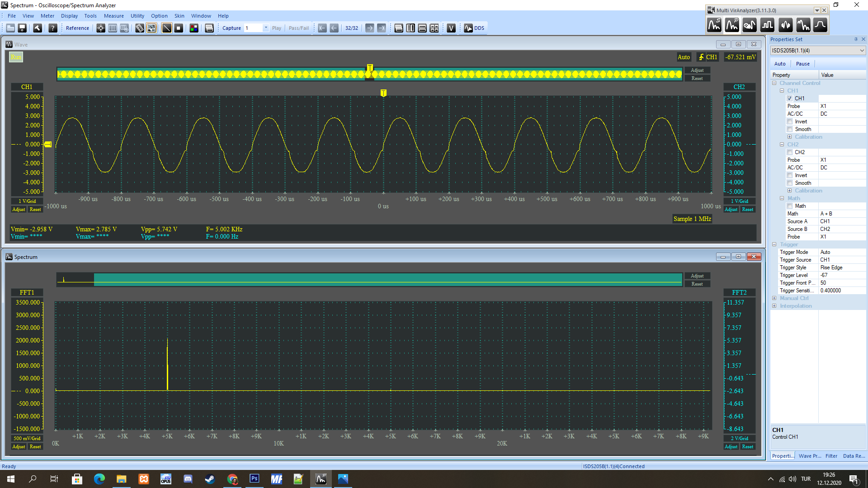
Task: Open the Multi VirAnalyzer dropdown arrow
Action: [816, 10]
